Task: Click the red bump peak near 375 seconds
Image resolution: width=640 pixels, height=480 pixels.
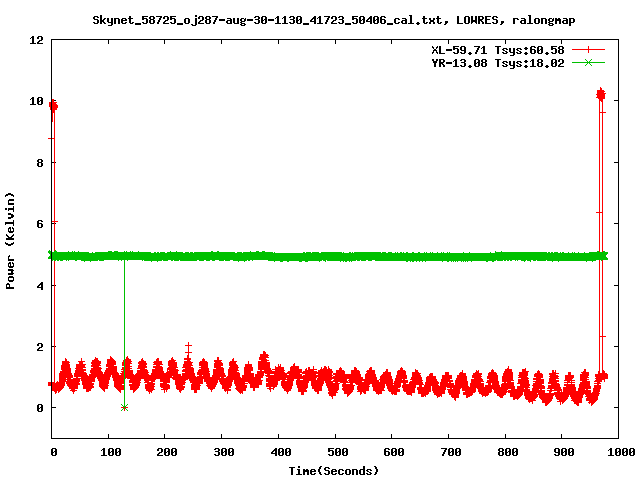Action: click(x=264, y=356)
